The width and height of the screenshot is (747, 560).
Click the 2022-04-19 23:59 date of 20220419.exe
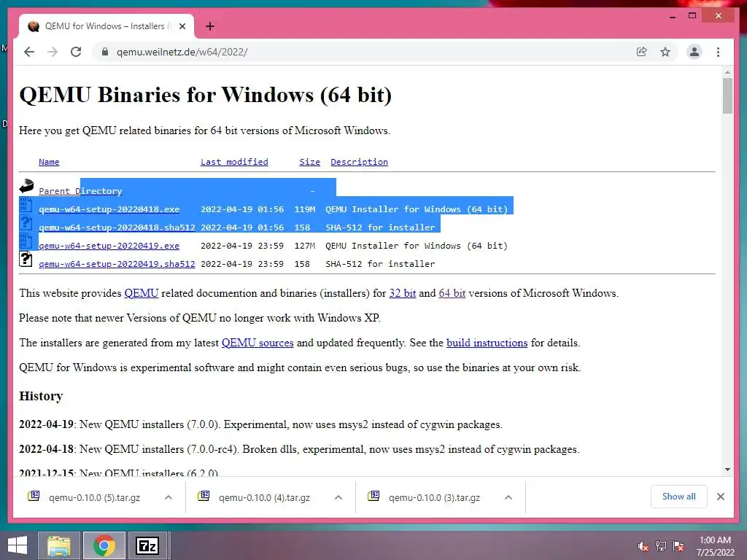242,246
